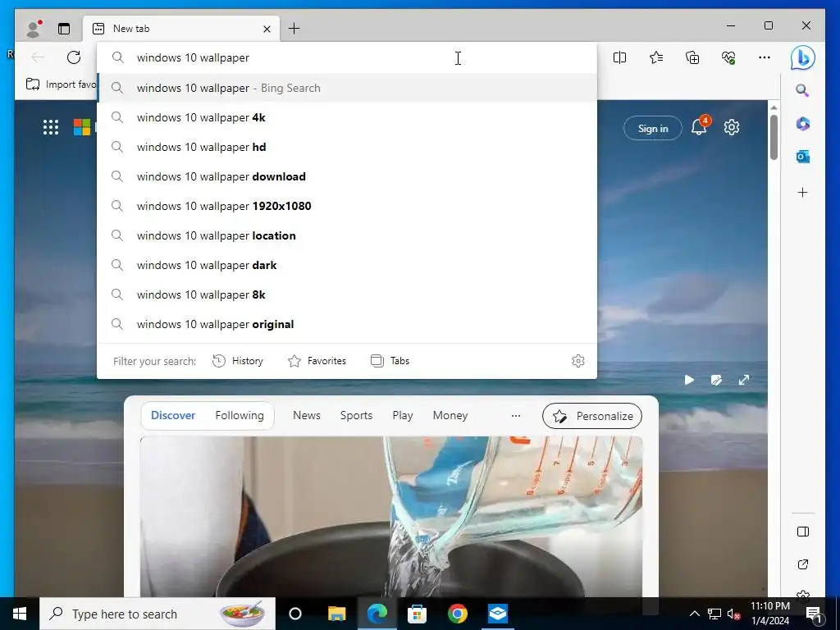
Task: Select suggestion windows 10 wallpaper dark
Action: click(347, 265)
